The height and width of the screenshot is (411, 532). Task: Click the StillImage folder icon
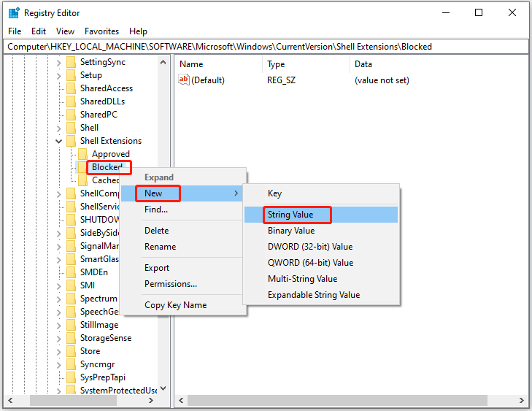click(72, 325)
